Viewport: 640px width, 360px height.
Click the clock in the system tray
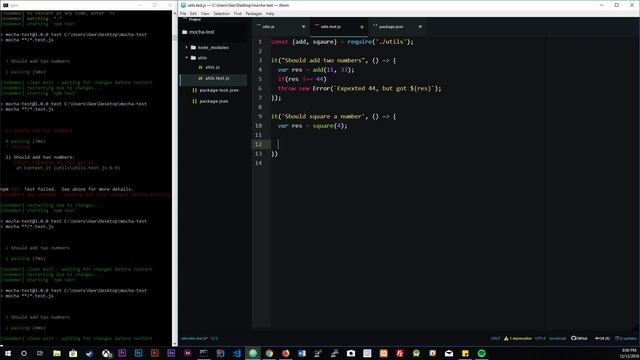tap(629, 353)
